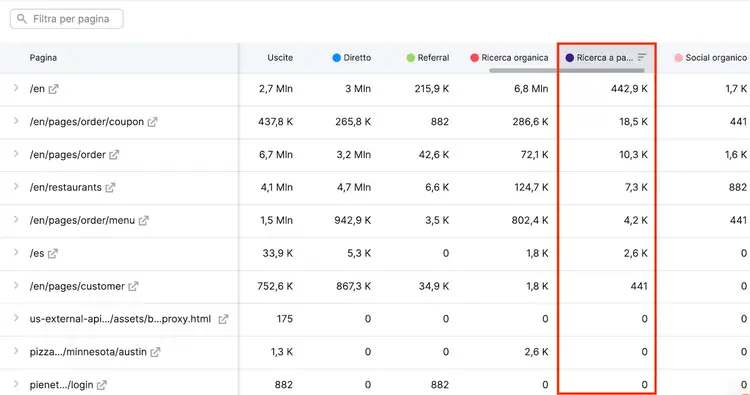
Task: Click the 752,6 K Uscite value
Action: 275,286
